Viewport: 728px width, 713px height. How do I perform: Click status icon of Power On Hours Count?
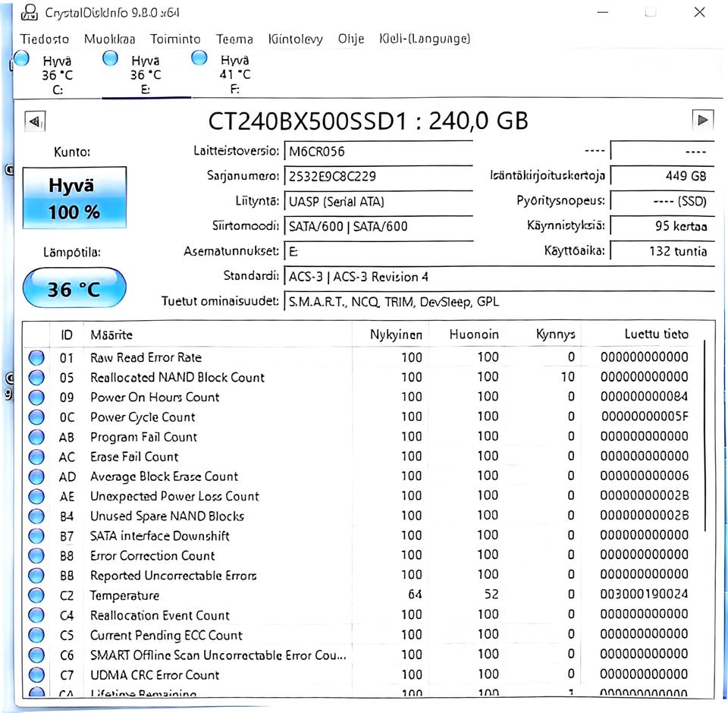click(x=36, y=397)
